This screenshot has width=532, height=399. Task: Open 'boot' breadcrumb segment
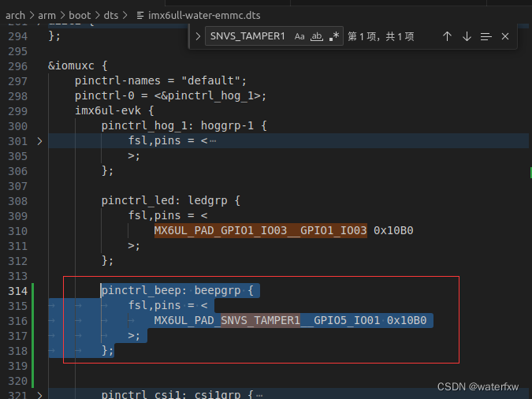coord(80,16)
